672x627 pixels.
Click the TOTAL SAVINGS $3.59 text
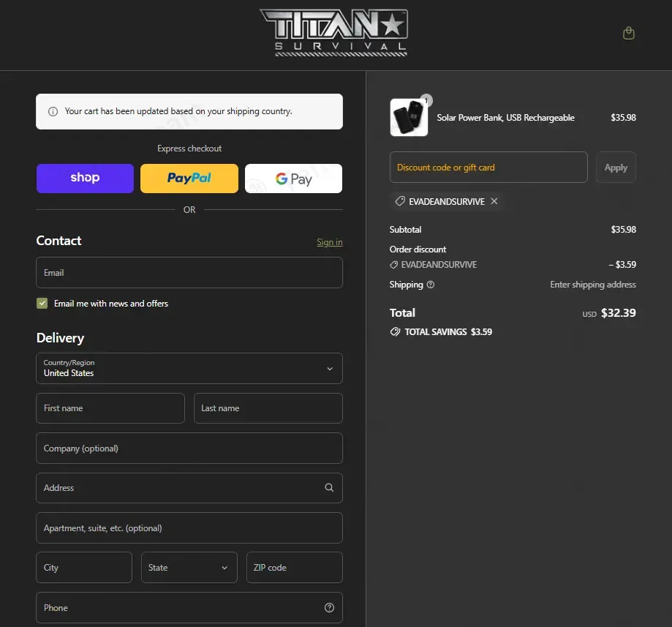coord(448,332)
